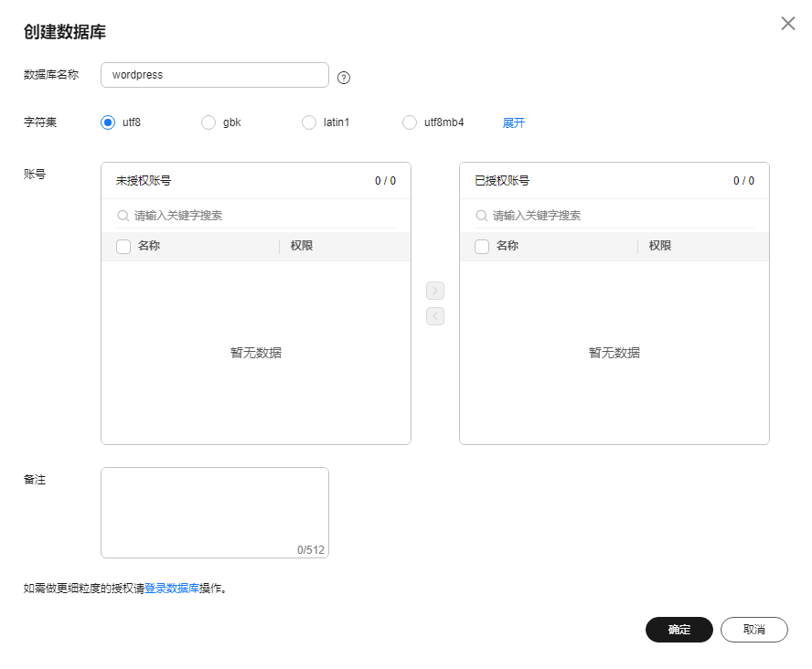Click search icon in unauthorized accounts panel
This screenshot has width=812, height=669.
123,216
